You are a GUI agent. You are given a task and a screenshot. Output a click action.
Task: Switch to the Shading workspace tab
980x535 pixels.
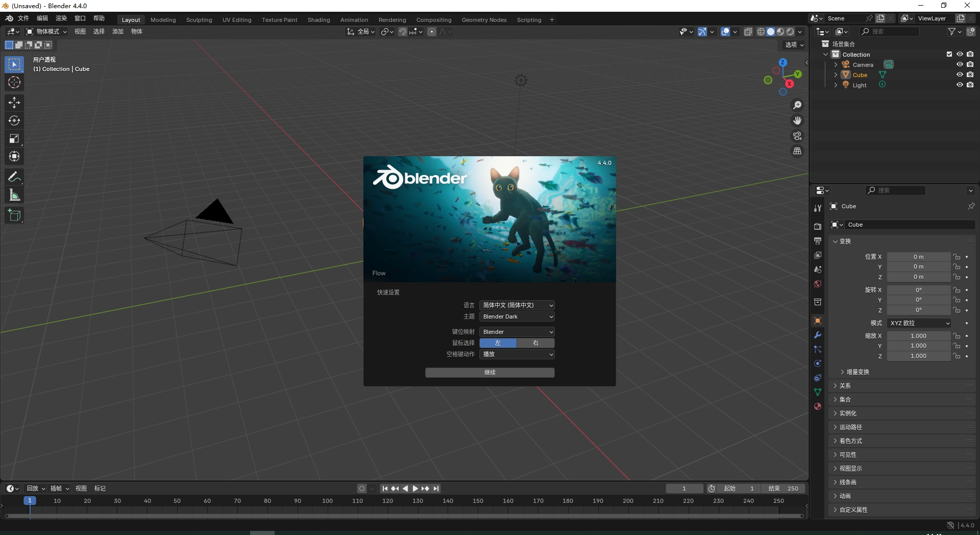coord(318,19)
